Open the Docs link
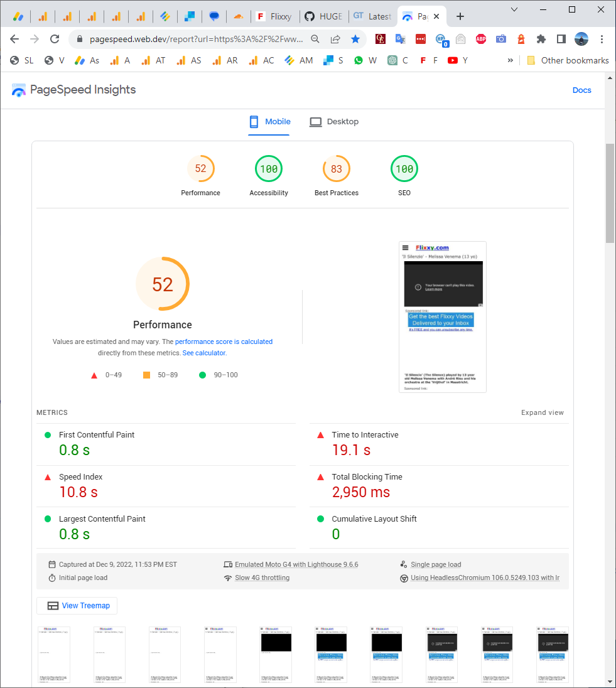 [x=581, y=90]
